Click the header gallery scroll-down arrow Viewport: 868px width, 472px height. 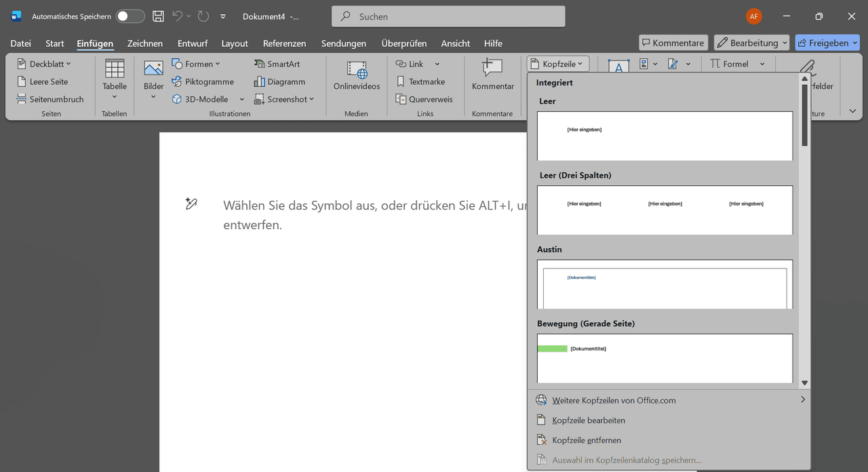pos(804,383)
